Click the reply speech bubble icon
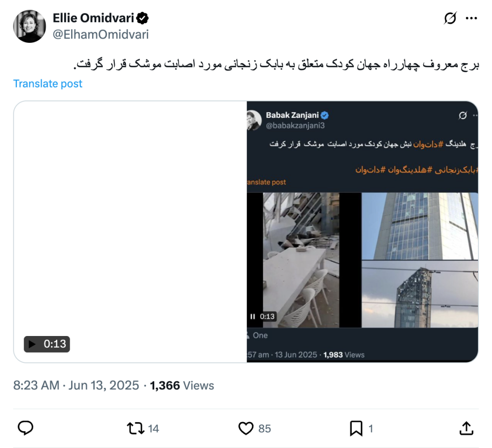The width and height of the screenshot is (492, 448). coord(25,428)
